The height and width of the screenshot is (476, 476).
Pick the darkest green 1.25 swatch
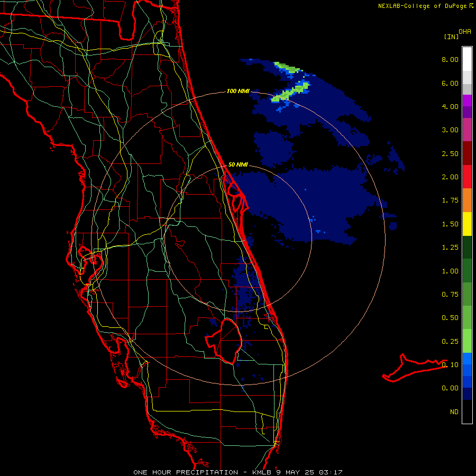[x=467, y=248]
